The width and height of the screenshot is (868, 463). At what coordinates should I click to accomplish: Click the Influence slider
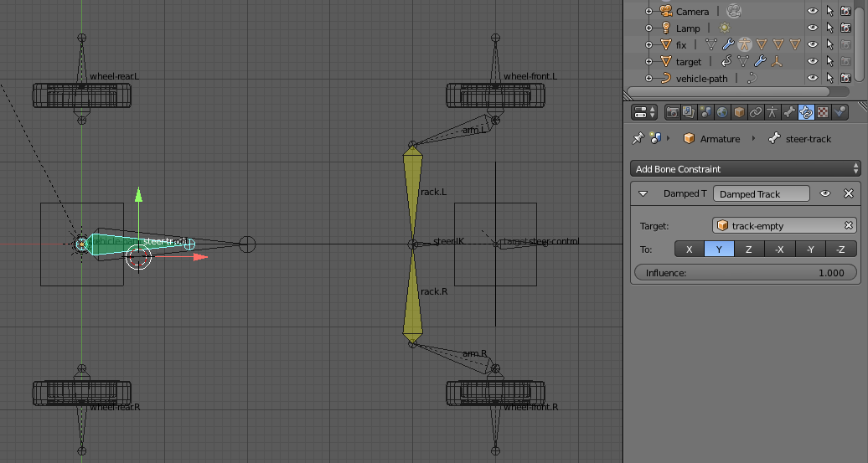tap(746, 273)
